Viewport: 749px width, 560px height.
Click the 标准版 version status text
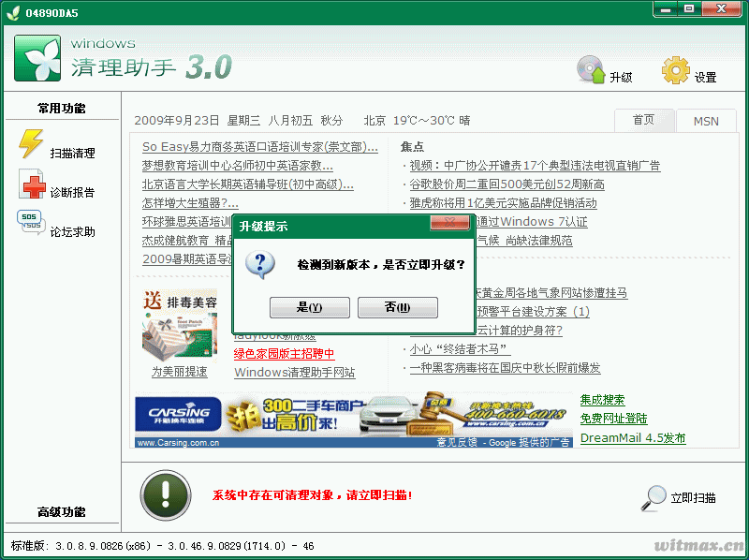(162, 546)
